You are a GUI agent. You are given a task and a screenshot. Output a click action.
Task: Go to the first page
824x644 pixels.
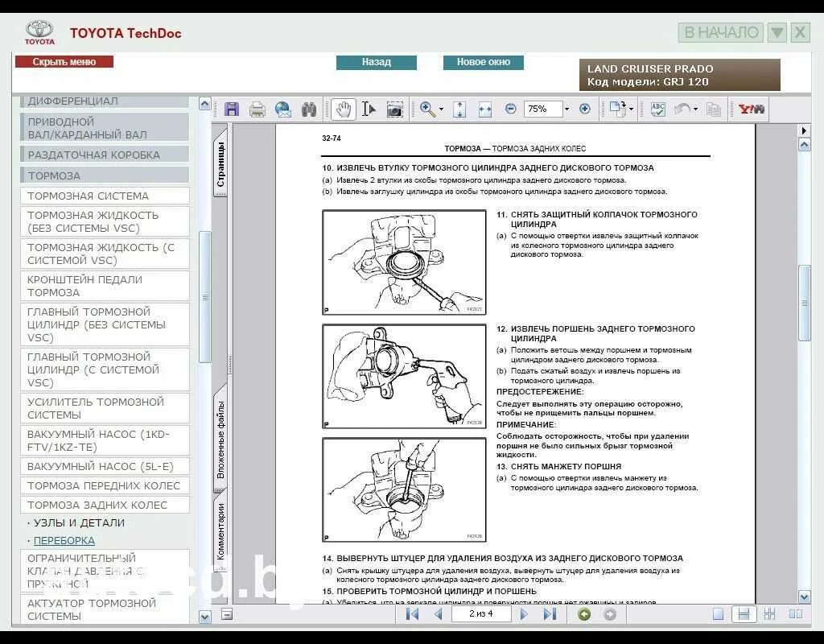(413, 614)
